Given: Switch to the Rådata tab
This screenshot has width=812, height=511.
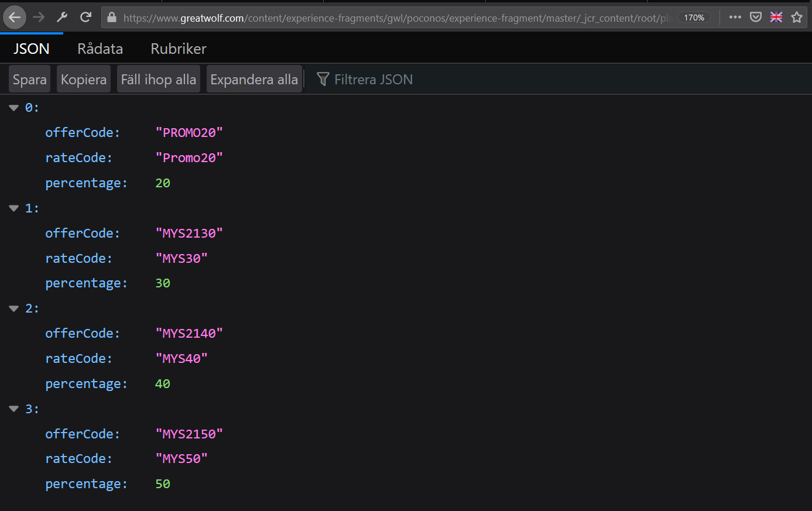Looking at the screenshot, I should point(100,49).
